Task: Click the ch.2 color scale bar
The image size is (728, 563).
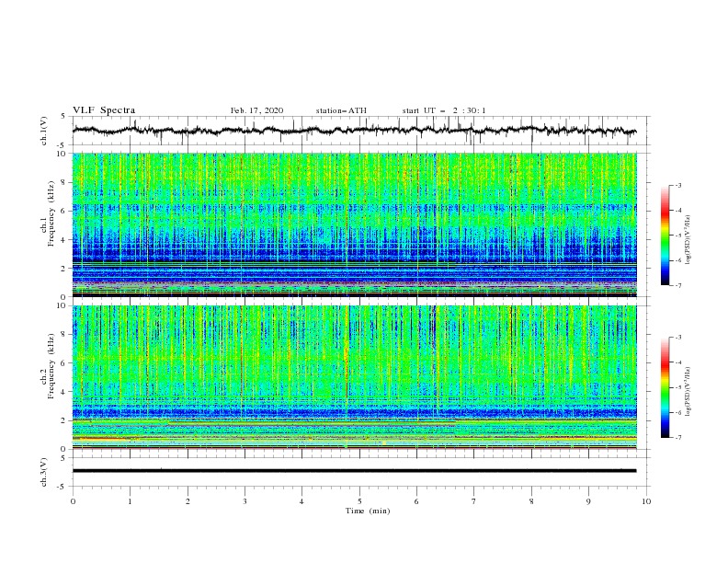Action: coord(665,387)
